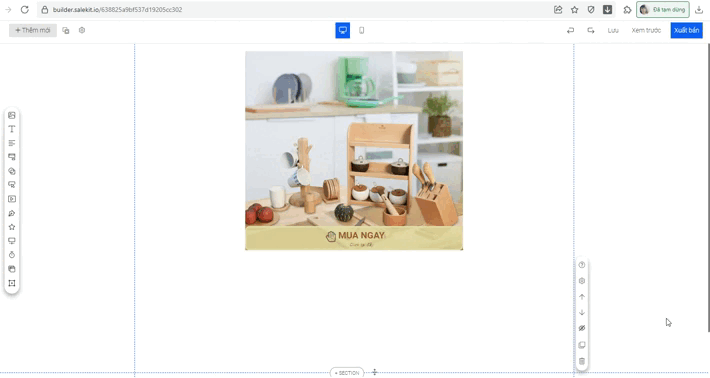This screenshot has width=710, height=378.
Task: Add a countdown timer element
Action: coord(12,255)
